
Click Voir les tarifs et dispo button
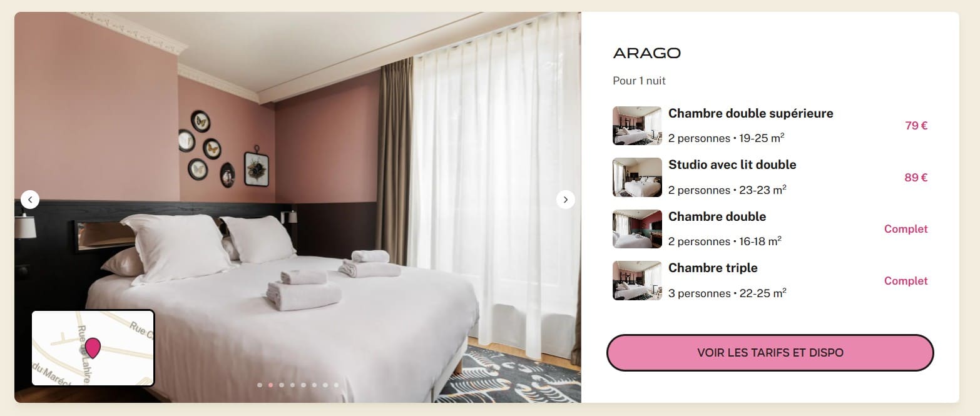[x=770, y=353]
